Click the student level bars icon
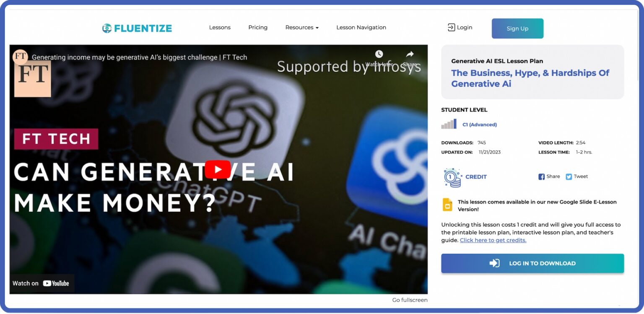 449,124
